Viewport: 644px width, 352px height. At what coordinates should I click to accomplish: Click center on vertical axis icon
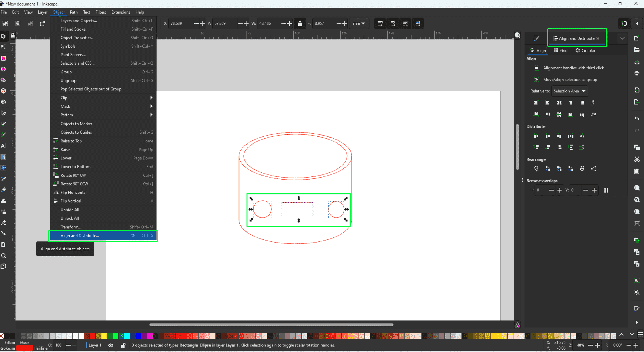(x=559, y=102)
